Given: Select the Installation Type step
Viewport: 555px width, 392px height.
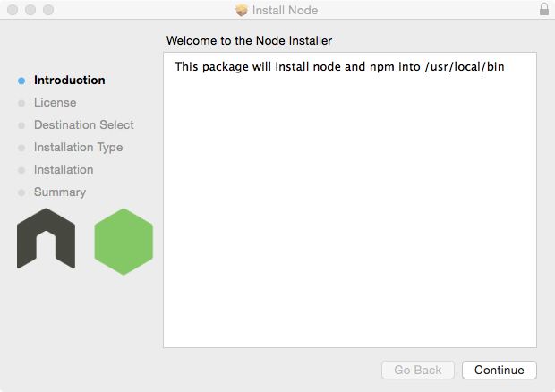Looking at the screenshot, I should click(x=78, y=147).
